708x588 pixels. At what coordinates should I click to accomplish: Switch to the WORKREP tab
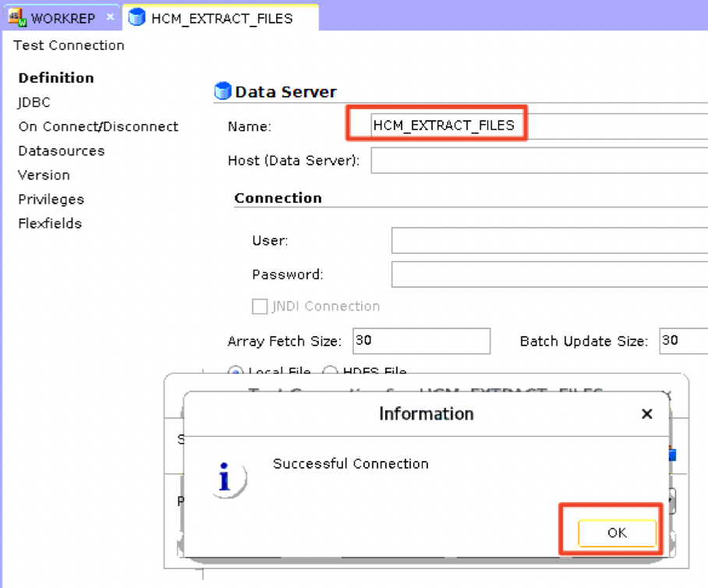[x=62, y=18]
